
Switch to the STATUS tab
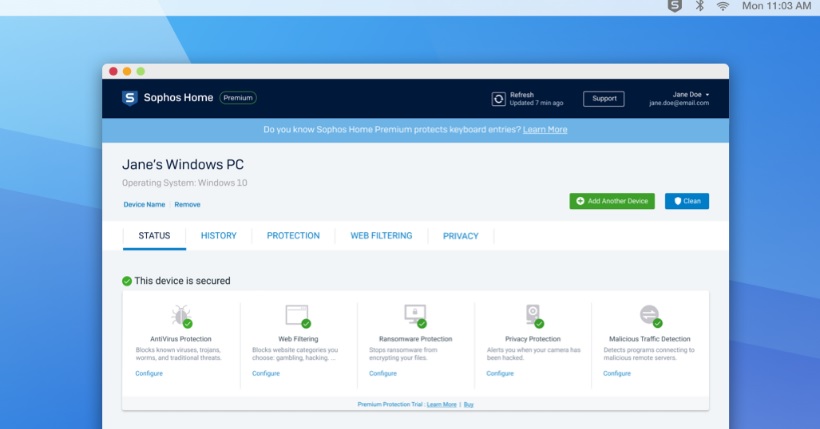[x=154, y=236]
